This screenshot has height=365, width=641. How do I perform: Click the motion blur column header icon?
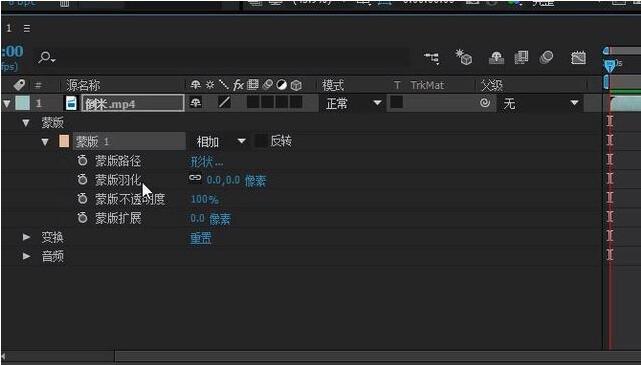267,85
